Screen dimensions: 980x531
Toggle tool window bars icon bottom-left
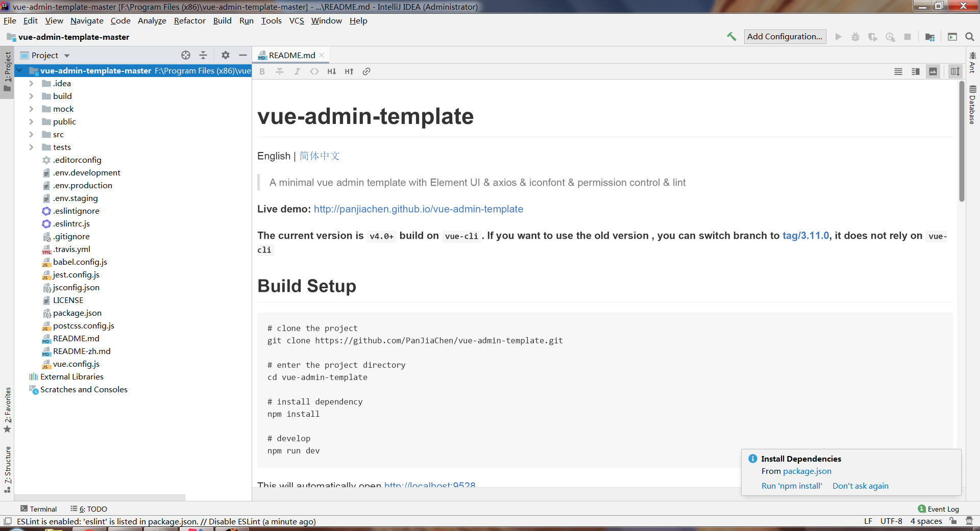coord(8,521)
